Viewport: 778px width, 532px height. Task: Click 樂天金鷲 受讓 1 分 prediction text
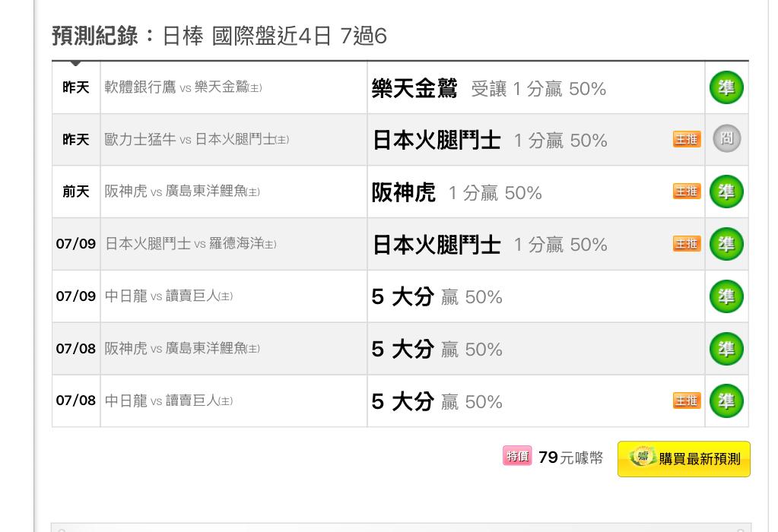tap(489, 89)
